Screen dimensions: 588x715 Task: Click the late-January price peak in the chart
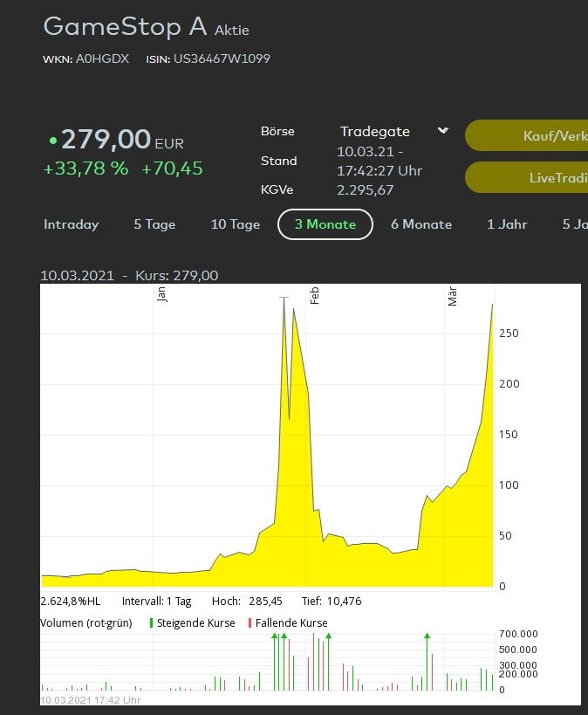tap(284, 299)
